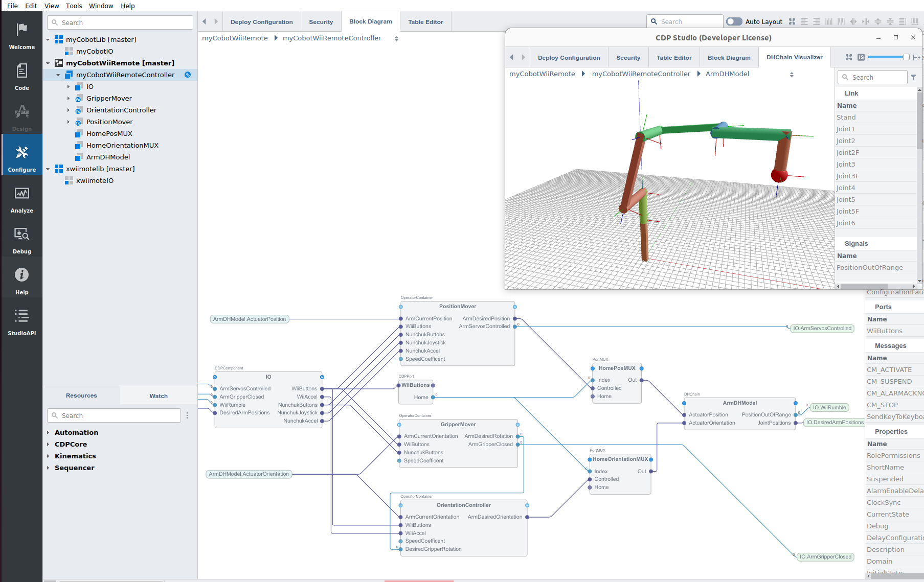Expand the PositionMover tree node
The height and width of the screenshot is (582, 924).
69,122
